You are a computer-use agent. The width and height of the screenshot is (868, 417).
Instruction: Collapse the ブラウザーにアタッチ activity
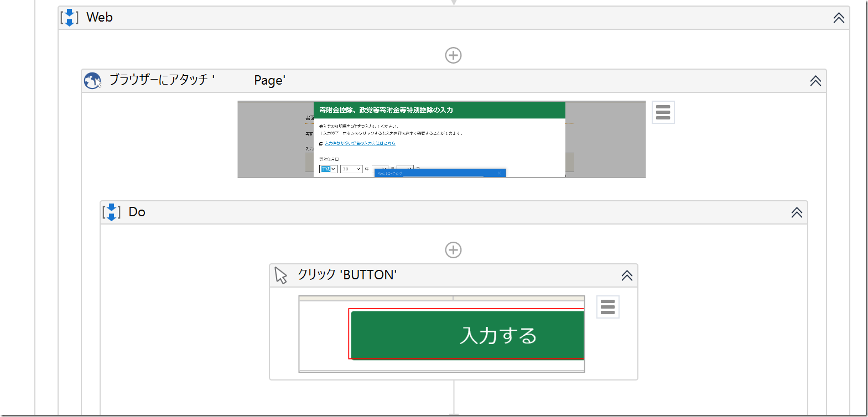[815, 81]
